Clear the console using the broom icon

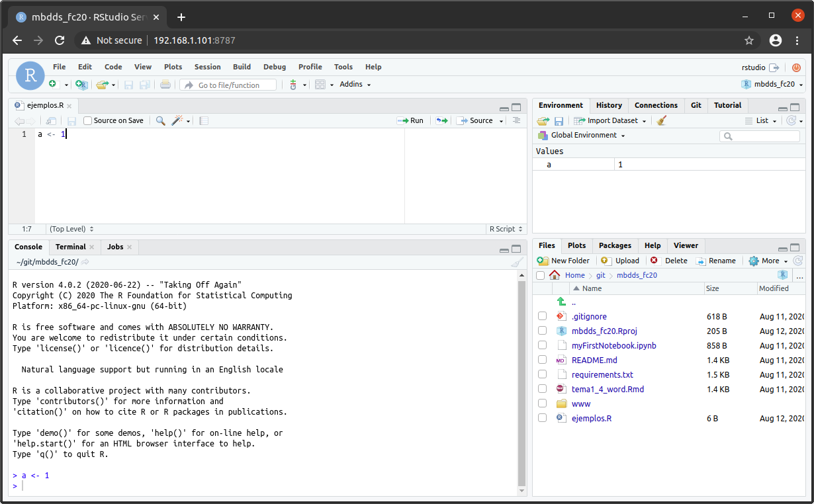point(517,262)
